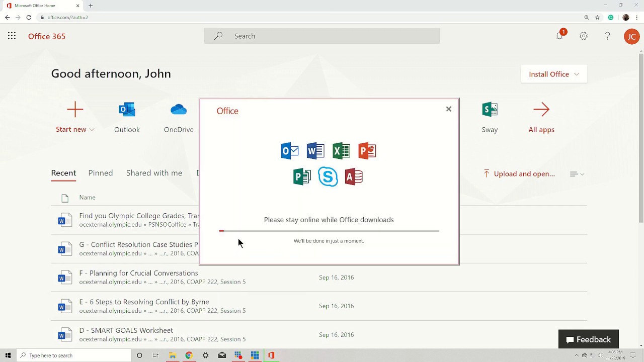The height and width of the screenshot is (362, 644).
Task: Click the Outlook icon in the Office dialog
Action: (x=290, y=151)
